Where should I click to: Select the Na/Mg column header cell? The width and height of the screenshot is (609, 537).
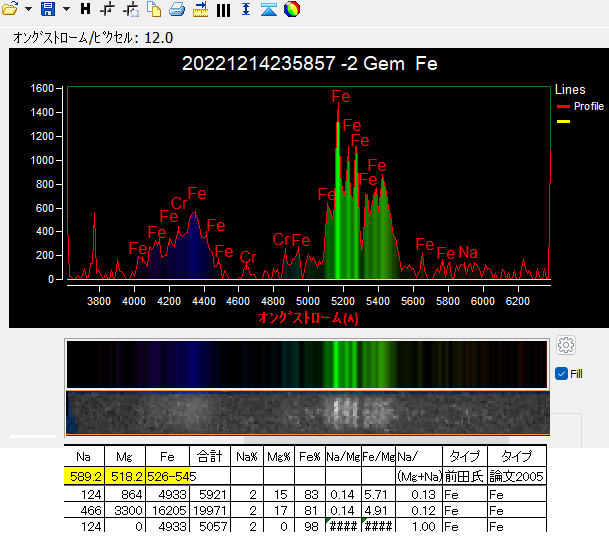coord(343,456)
